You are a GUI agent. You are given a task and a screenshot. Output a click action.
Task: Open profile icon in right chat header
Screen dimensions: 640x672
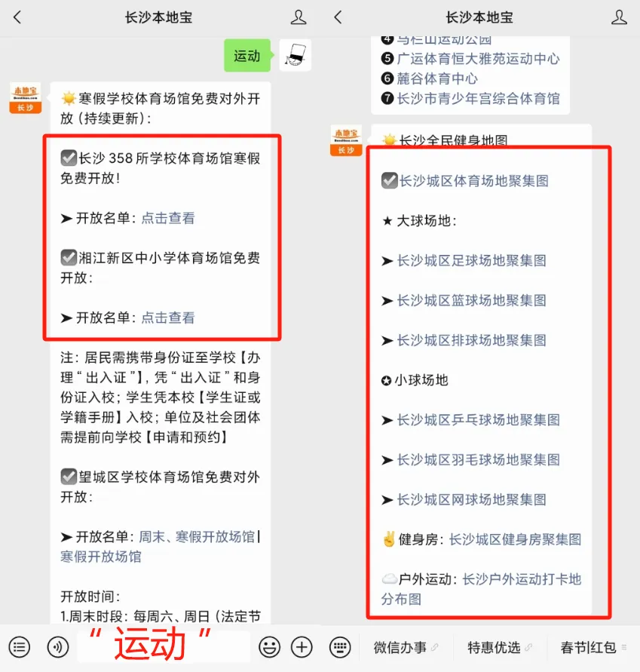click(619, 17)
